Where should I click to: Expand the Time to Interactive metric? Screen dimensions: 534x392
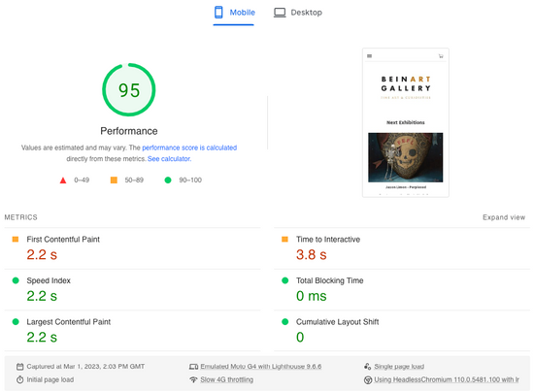(402, 248)
